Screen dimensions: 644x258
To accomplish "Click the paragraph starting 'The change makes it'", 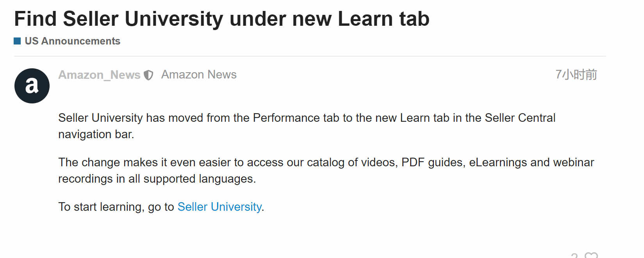I will (326, 171).
